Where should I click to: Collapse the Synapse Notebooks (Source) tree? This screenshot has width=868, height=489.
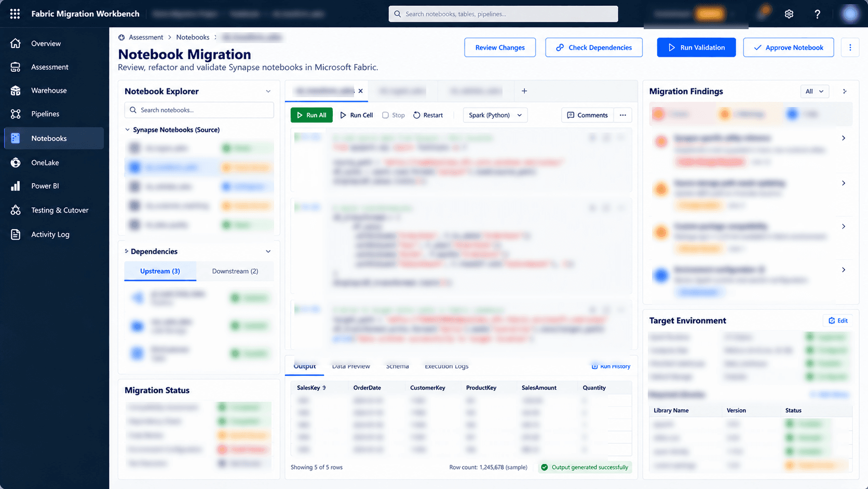coord(128,130)
